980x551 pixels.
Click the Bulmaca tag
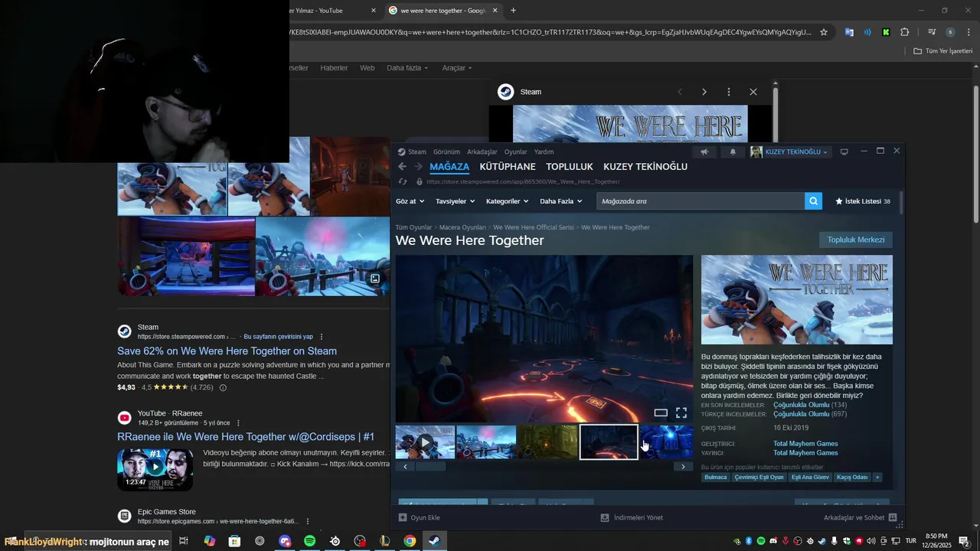pos(715,477)
